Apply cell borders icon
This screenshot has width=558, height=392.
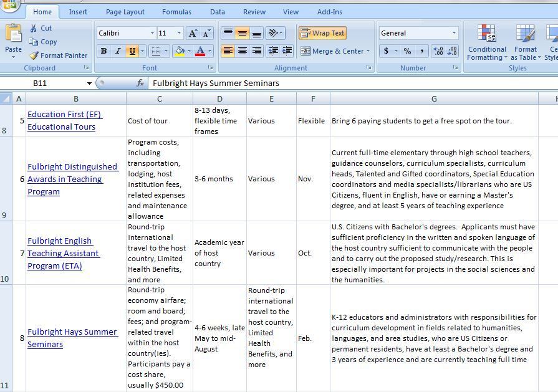(156, 51)
